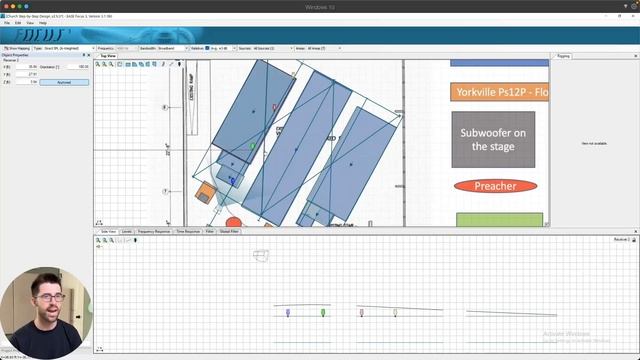Screen dimensions: 640x360
Task: Click first zoom magnifier in Top View toolbar
Action: (98, 64)
